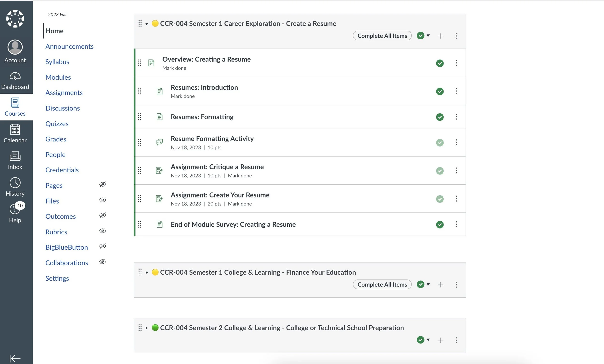Grab the drag handle for End of Module Survey
Viewport: 604px width, 364px height.
pyautogui.click(x=139, y=224)
